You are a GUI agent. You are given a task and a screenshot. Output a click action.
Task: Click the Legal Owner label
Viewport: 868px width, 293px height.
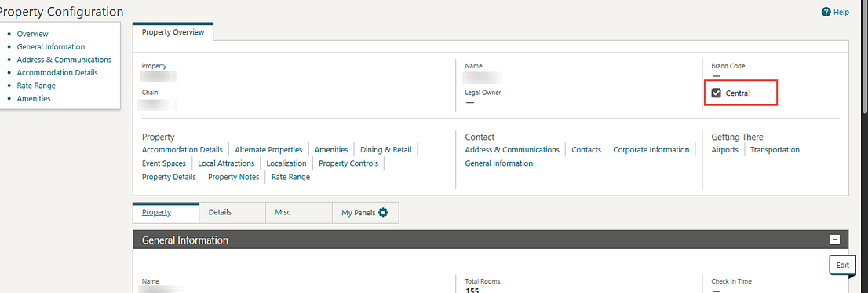[x=483, y=93]
